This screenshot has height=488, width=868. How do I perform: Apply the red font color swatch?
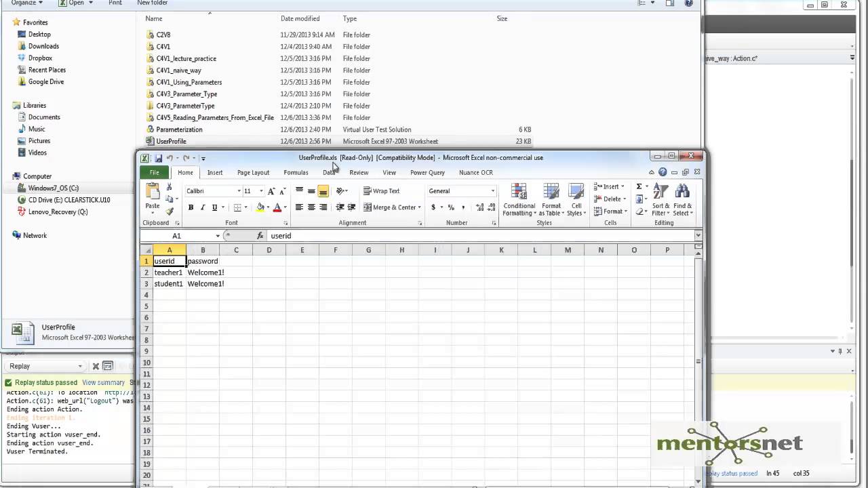[277, 207]
